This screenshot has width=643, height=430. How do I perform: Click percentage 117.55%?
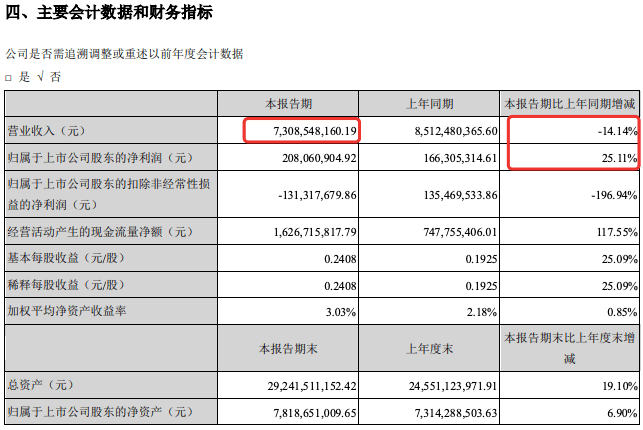(617, 232)
